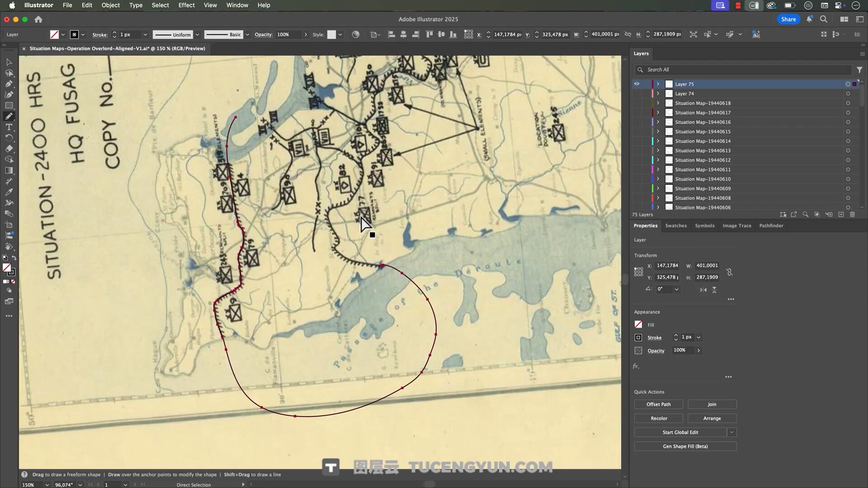Hide Layer 75 using eye icon

point(637,84)
